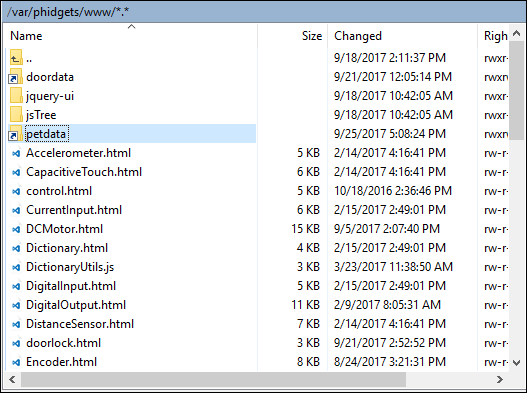Click the DistanceSensor.html file icon
The height and width of the screenshot is (393, 527).
pyautogui.click(x=16, y=324)
